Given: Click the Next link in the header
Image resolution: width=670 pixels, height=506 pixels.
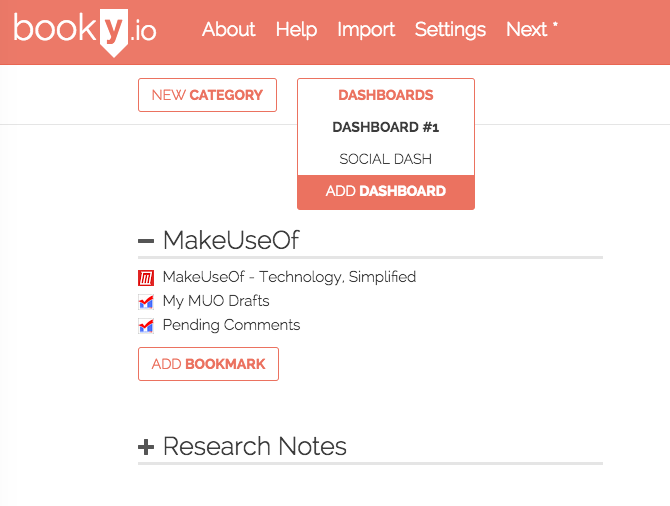Looking at the screenshot, I should 527,30.
